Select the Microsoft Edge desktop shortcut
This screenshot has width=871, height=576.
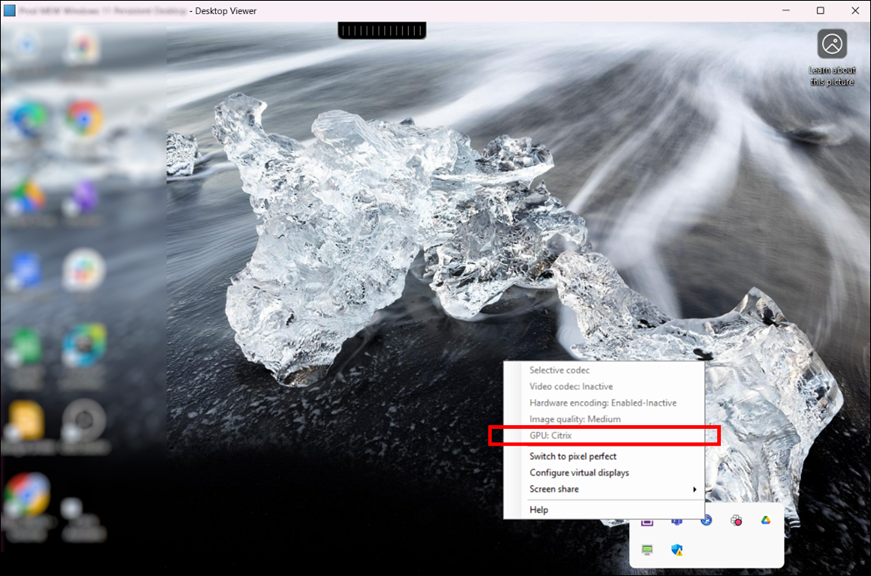coord(27,120)
